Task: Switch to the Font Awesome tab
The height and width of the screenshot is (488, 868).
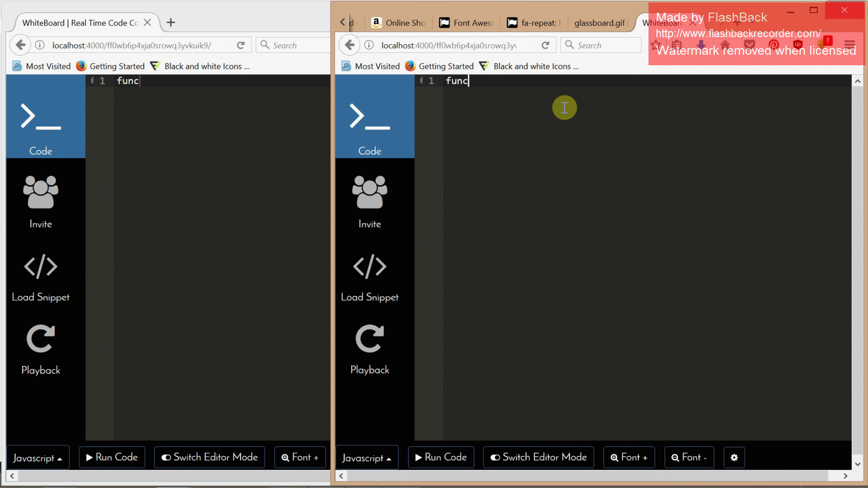Action: pyautogui.click(x=467, y=23)
